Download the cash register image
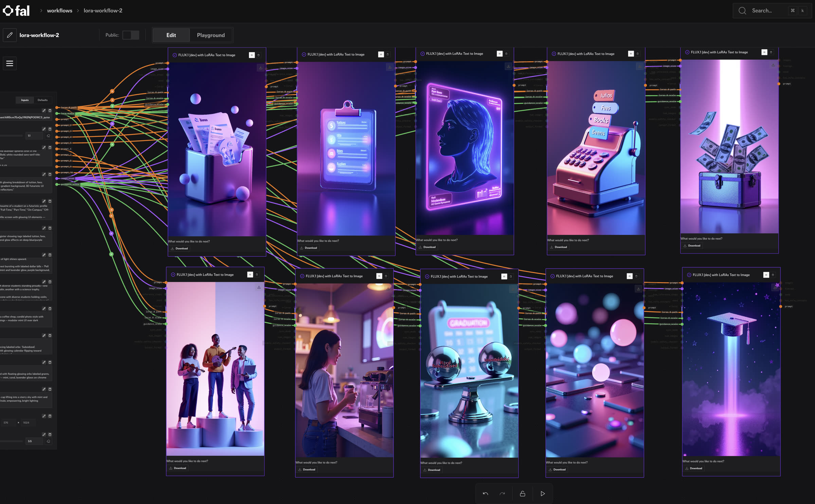The image size is (815, 504). [x=558, y=247]
